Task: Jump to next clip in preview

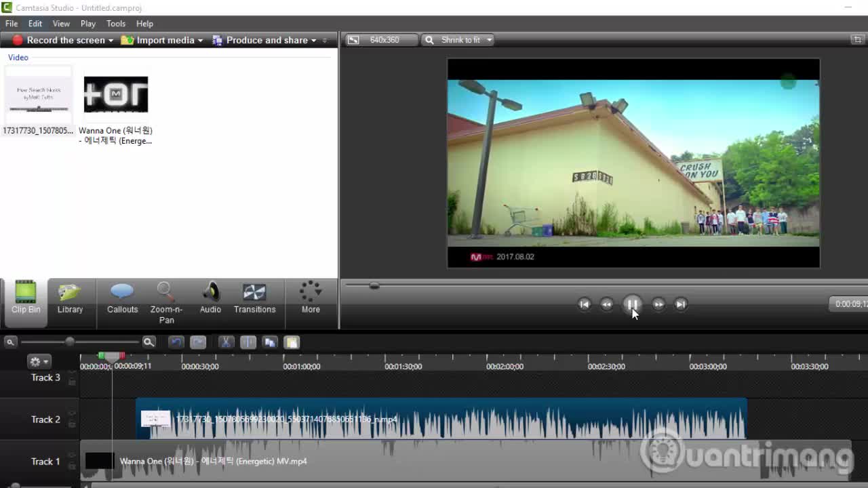Action: [x=681, y=304]
